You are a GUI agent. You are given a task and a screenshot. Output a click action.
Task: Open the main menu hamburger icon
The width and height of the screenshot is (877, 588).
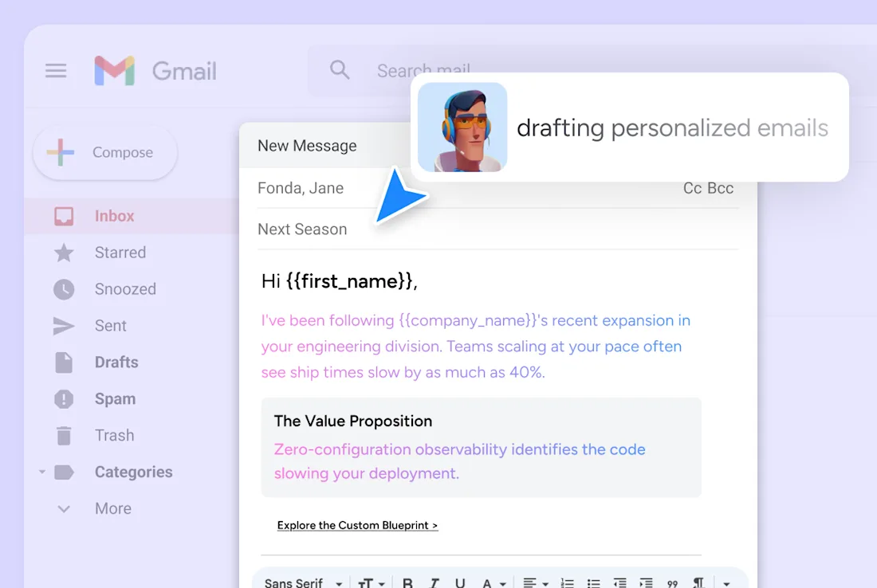[56, 70]
